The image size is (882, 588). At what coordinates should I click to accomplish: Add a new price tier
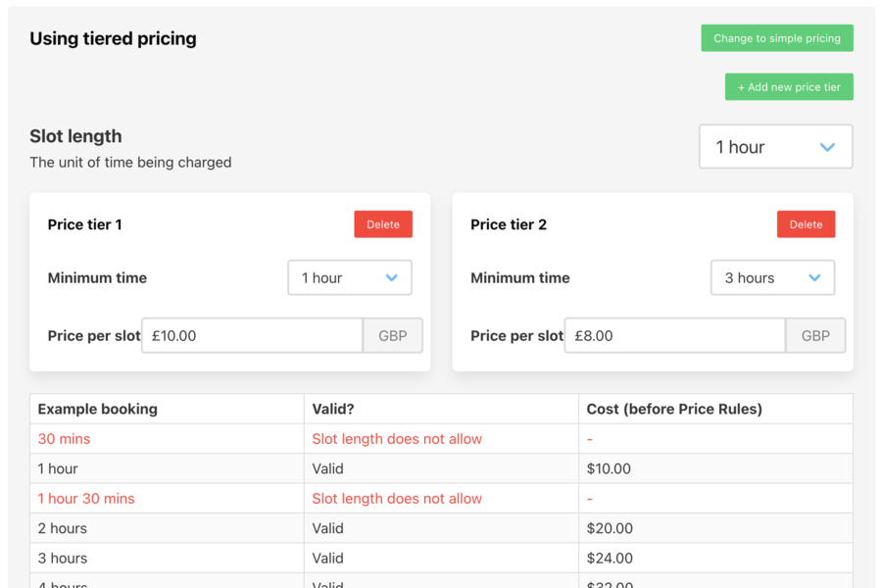point(789,86)
